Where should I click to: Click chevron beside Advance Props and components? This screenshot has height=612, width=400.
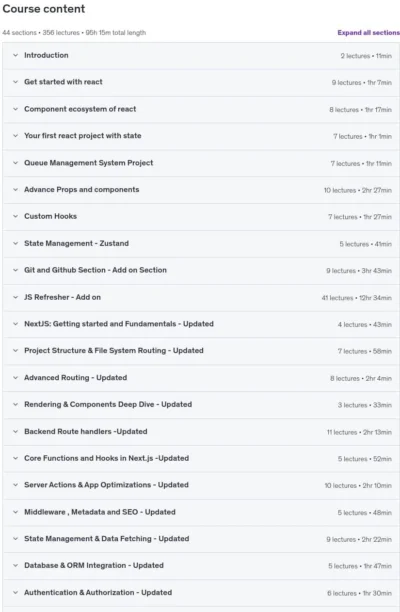click(16, 190)
